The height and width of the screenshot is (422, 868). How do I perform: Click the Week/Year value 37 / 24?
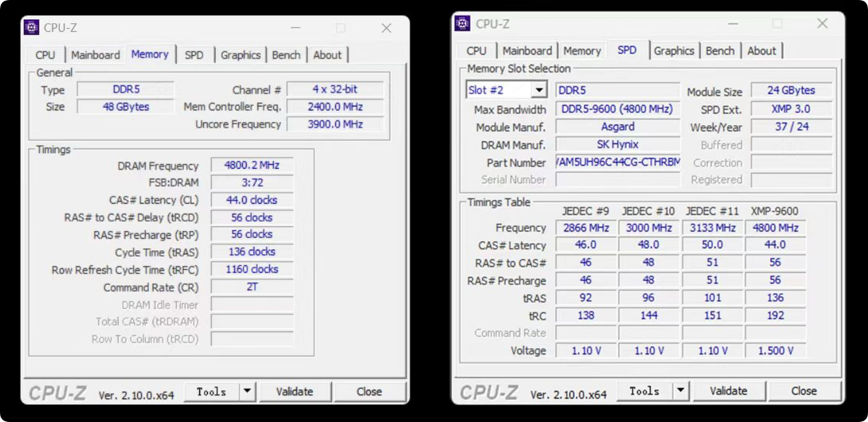coord(791,126)
